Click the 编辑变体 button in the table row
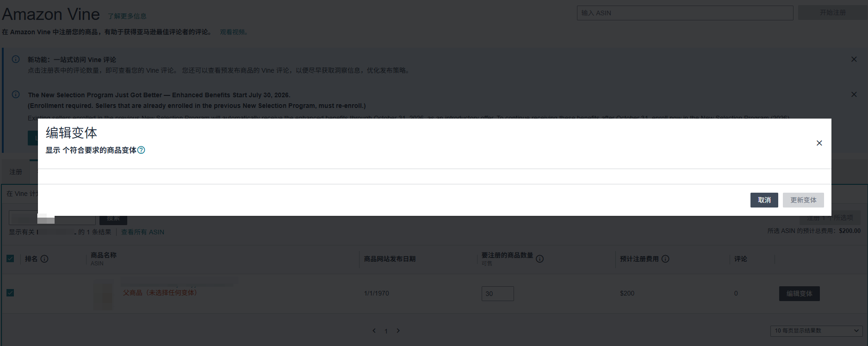The image size is (868, 346). pyautogui.click(x=800, y=294)
